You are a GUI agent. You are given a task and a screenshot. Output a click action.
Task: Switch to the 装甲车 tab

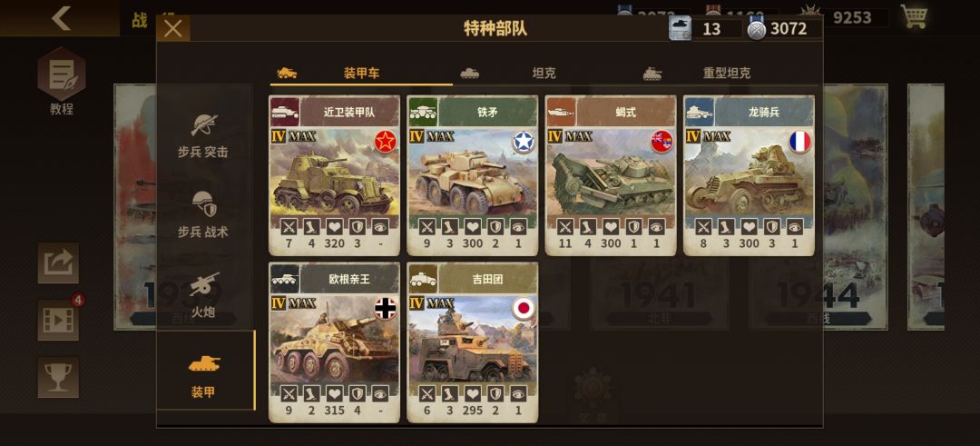point(361,74)
